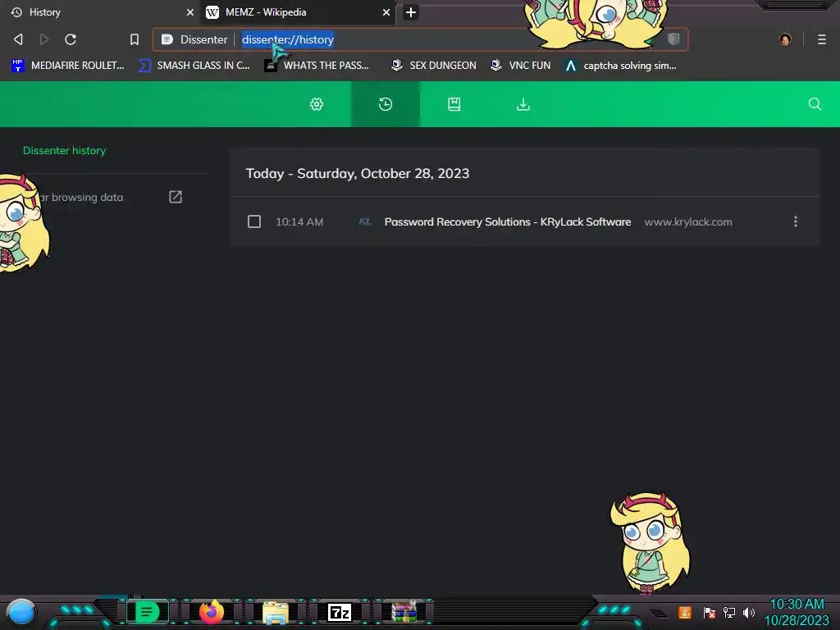
Task: Open the user profile avatar
Action: tap(785, 39)
